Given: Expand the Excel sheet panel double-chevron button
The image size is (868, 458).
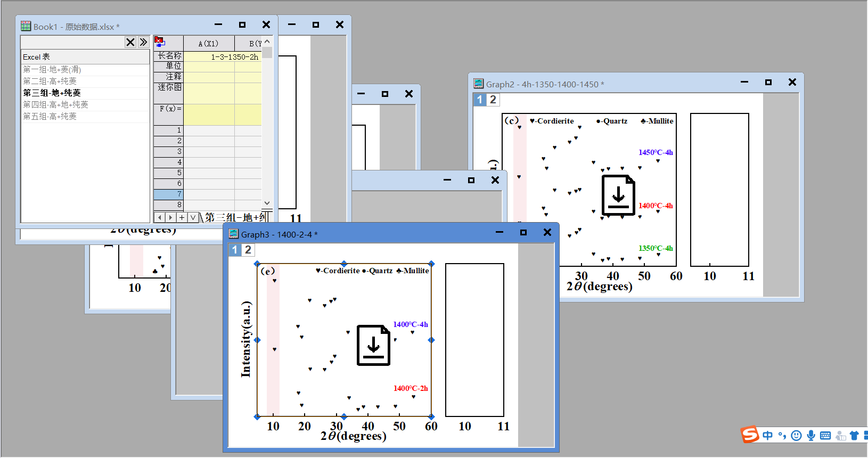Looking at the screenshot, I should (x=143, y=42).
